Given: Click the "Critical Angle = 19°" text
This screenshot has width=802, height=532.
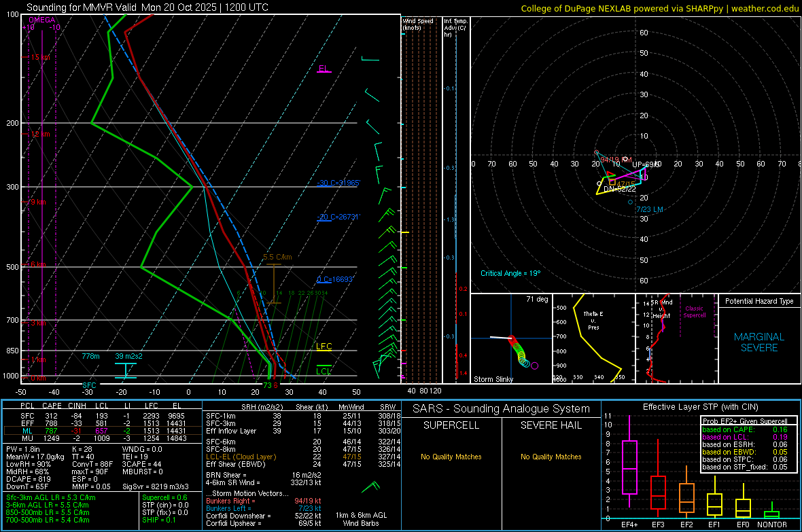Looking at the screenshot, I should point(510,273).
